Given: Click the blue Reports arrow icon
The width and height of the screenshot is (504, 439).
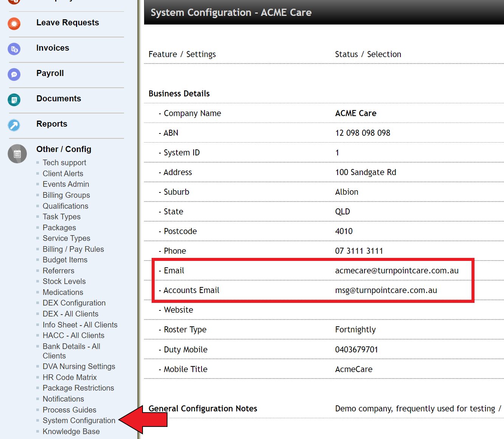Looking at the screenshot, I should pyautogui.click(x=14, y=125).
